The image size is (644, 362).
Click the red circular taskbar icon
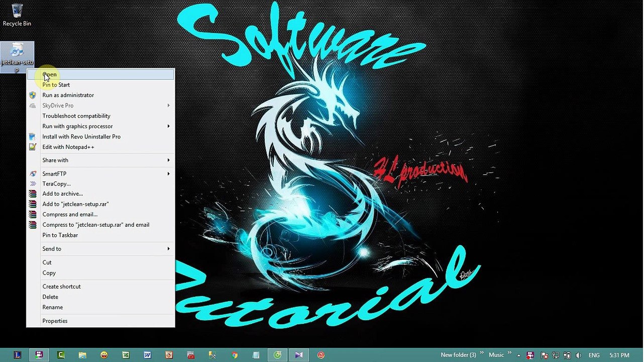pyautogui.click(x=321, y=355)
